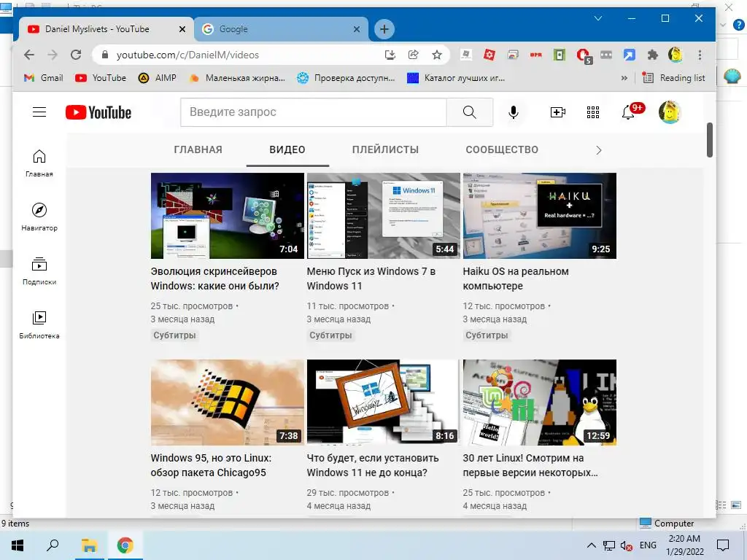Image resolution: width=747 pixels, height=560 pixels.
Task: Click title Что будет, если установить Windows 11
Action: 373,465
